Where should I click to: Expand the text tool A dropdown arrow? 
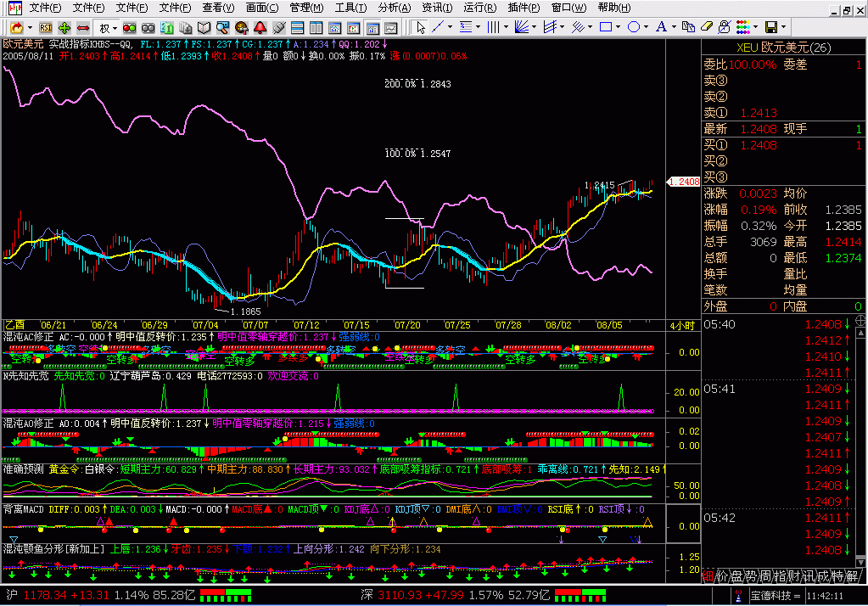[x=675, y=27]
